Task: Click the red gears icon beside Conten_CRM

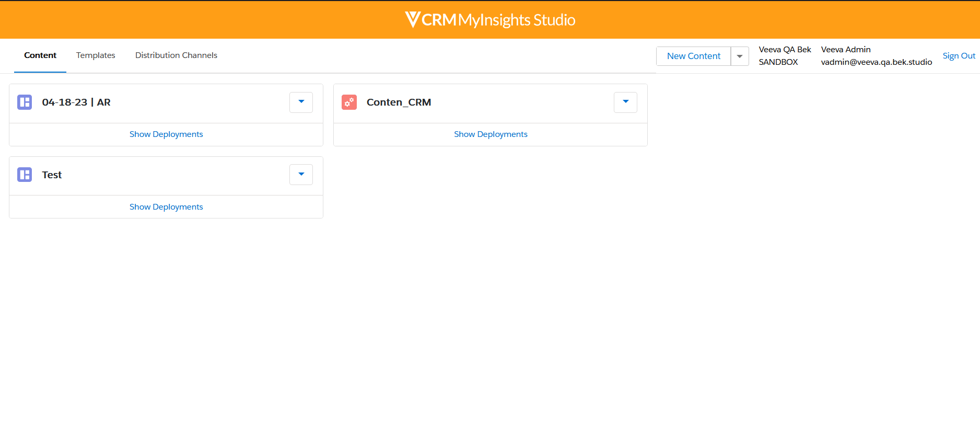Action: [349, 102]
